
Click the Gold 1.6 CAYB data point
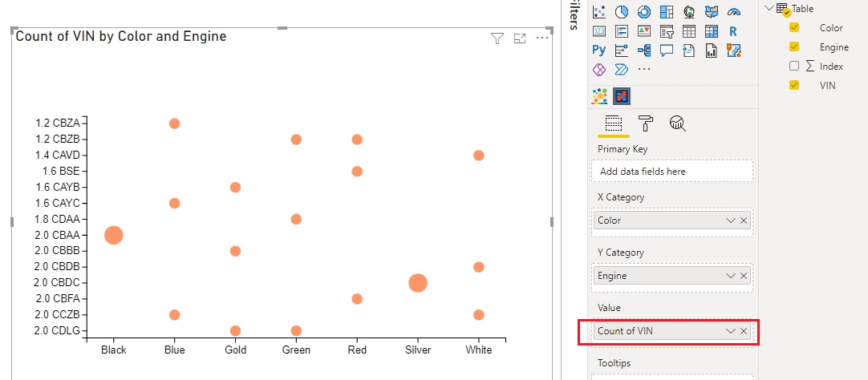pyautogui.click(x=235, y=188)
